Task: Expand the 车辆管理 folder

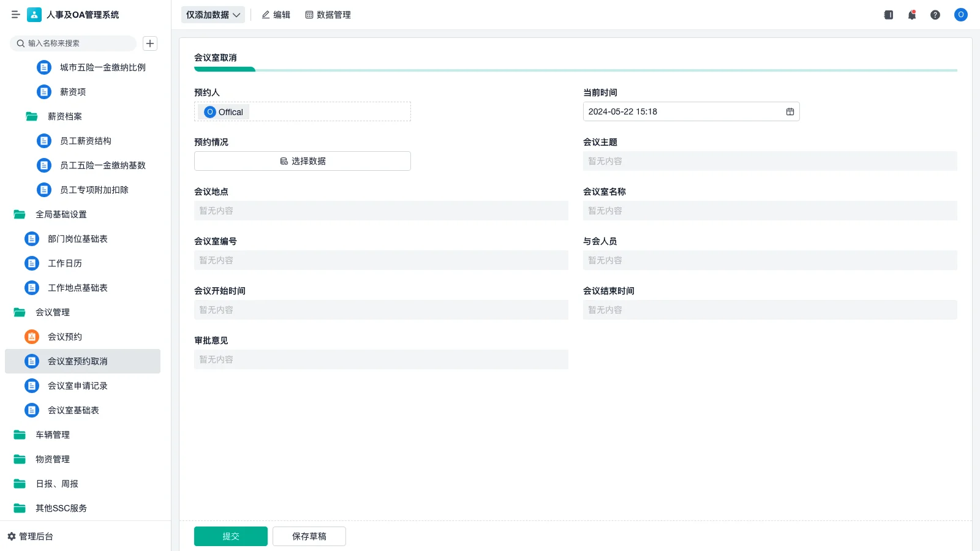Action: (53, 435)
